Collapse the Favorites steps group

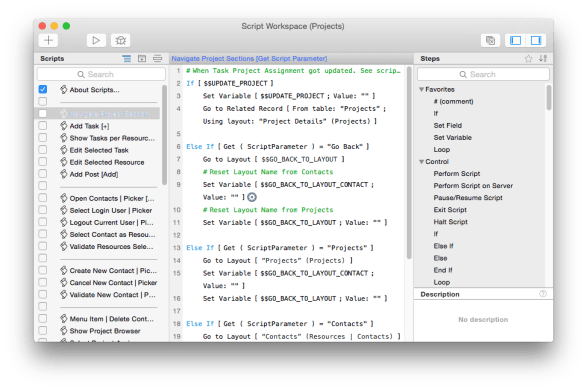click(x=422, y=89)
